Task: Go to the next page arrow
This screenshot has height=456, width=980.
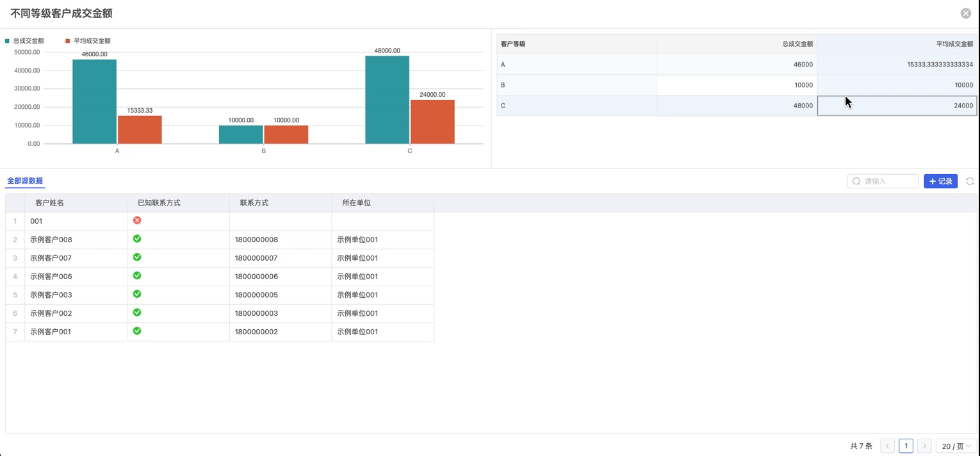Action: 924,446
